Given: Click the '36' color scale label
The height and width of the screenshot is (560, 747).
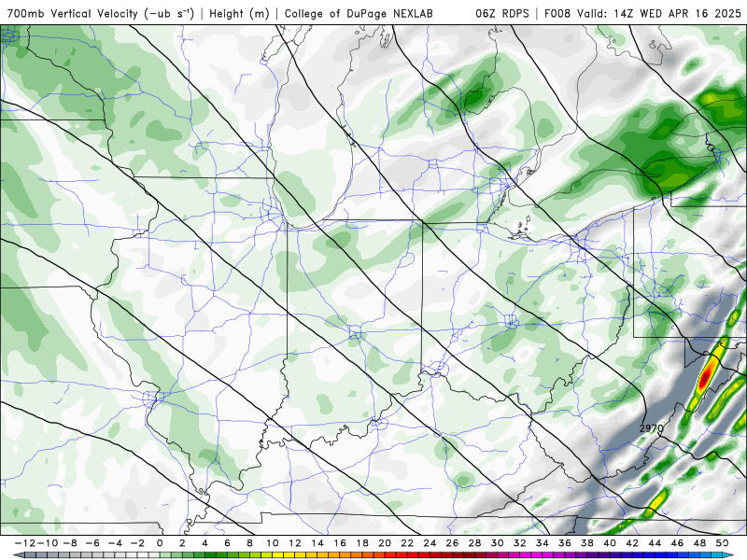Looking at the screenshot, I should pyautogui.click(x=565, y=543).
